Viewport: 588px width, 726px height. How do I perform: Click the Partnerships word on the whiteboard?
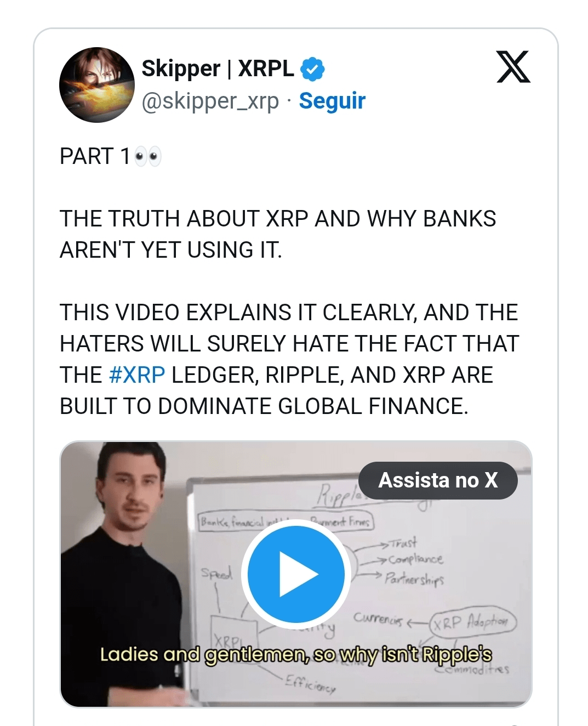414,579
